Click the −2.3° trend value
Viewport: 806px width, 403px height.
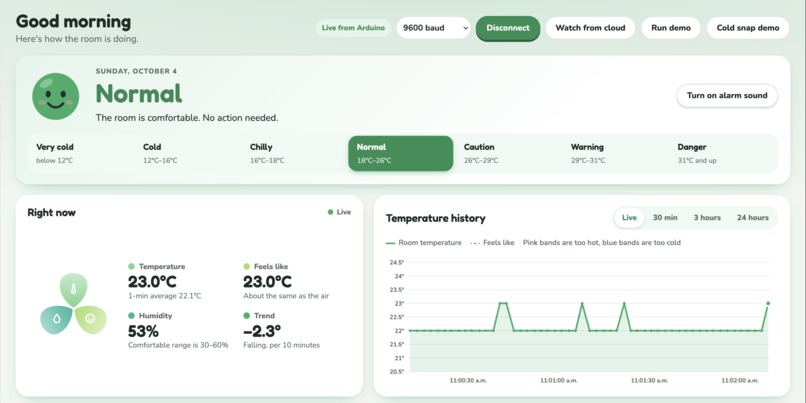point(262,331)
